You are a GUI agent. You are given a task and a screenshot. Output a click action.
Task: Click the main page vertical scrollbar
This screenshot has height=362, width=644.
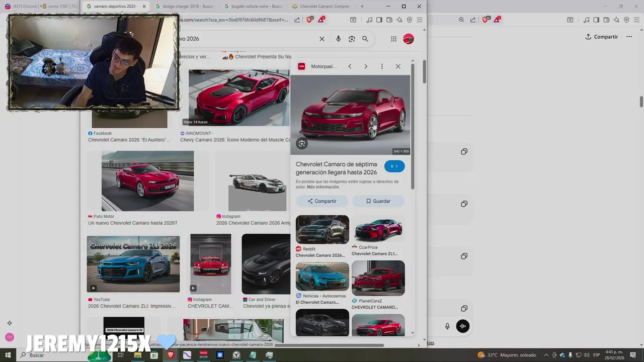click(x=424, y=71)
